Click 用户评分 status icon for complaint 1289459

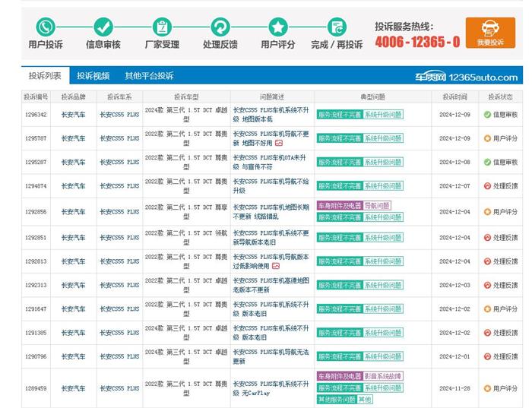tap(487, 388)
